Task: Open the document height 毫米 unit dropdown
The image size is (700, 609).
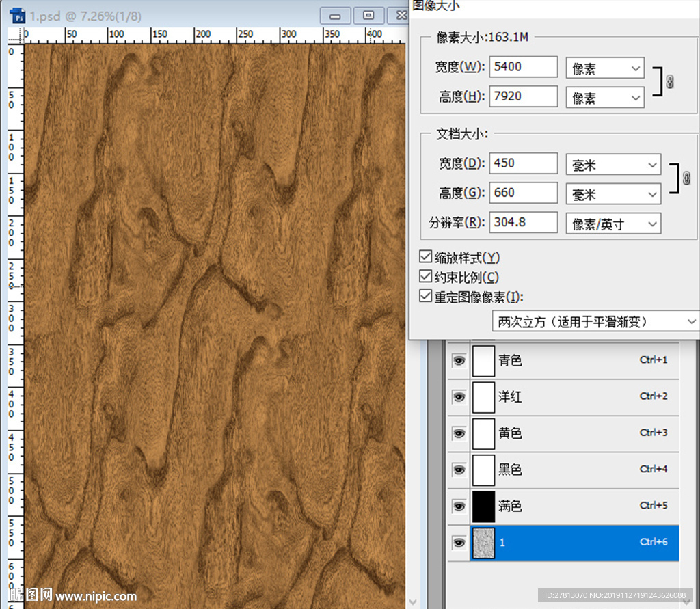Action: [x=613, y=194]
